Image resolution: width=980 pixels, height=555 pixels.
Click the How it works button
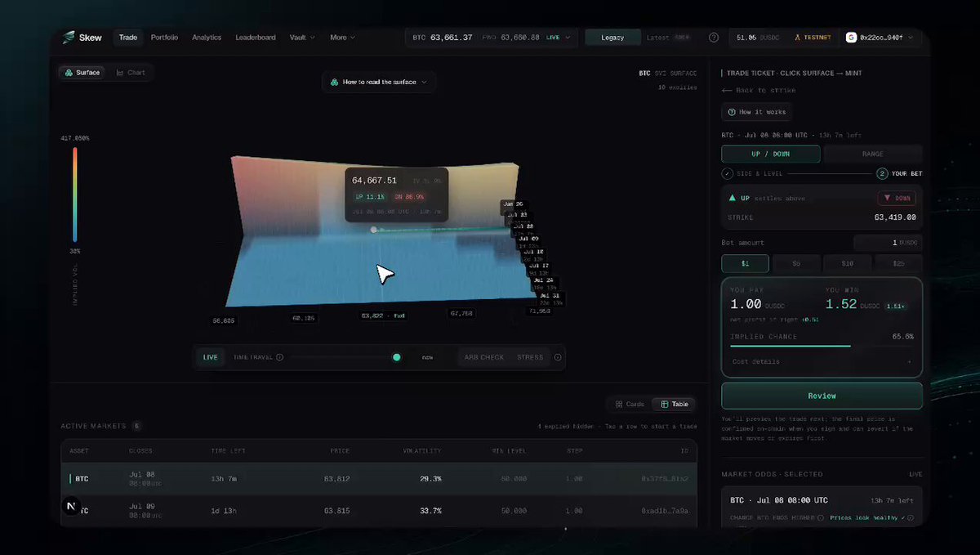click(x=755, y=112)
